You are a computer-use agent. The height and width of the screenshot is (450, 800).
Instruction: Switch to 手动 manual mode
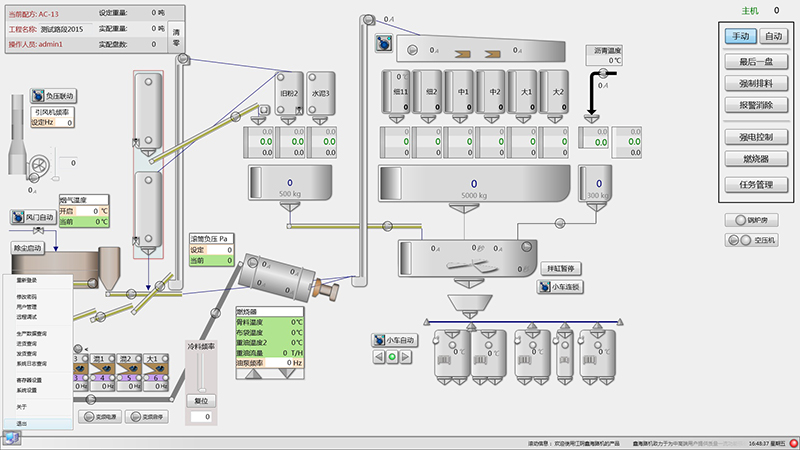tap(740, 36)
